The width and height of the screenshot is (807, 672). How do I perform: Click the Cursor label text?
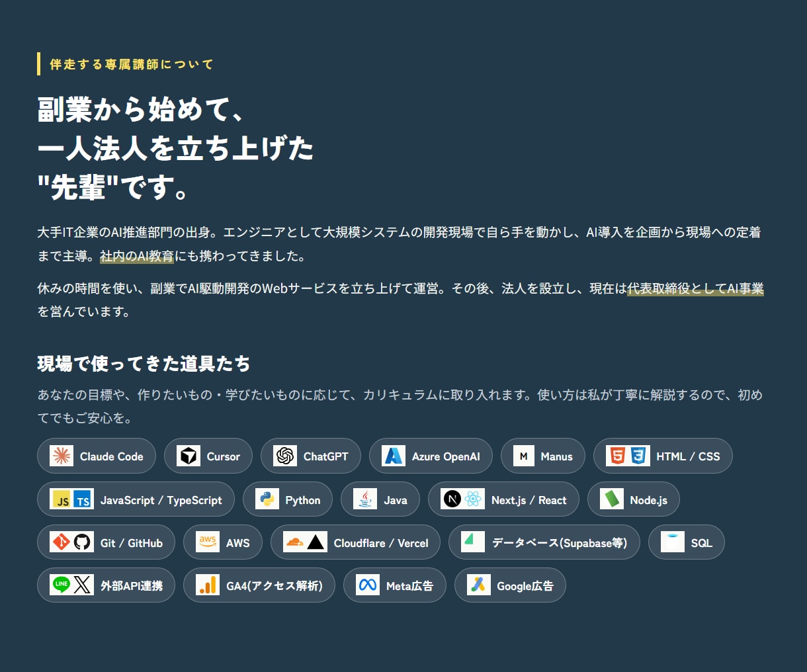point(224,456)
